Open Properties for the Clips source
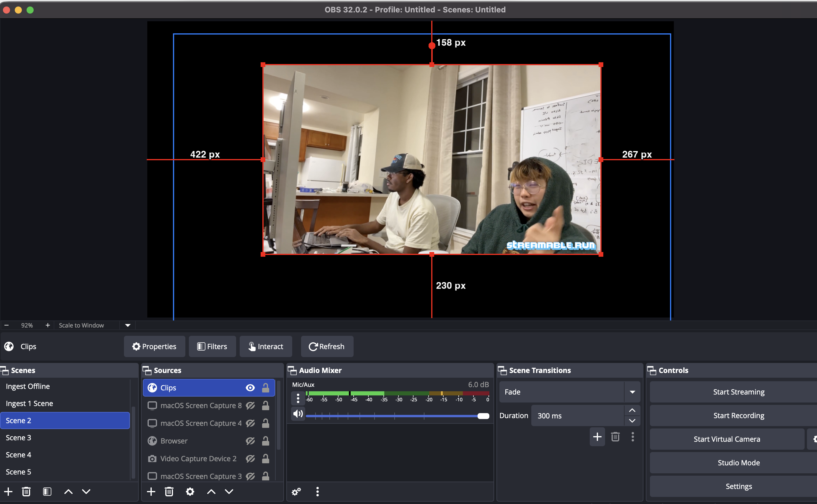 coord(154,346)
